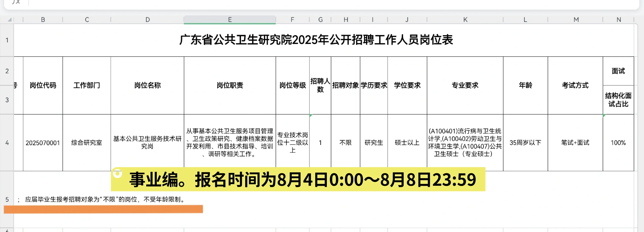
Task: Click the 不限 cell
Action: click(345, 143)
